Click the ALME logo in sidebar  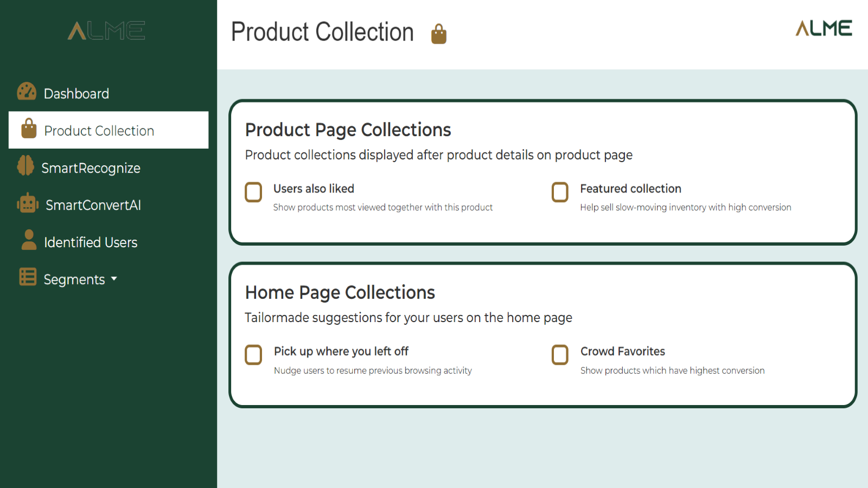point(106,31)
